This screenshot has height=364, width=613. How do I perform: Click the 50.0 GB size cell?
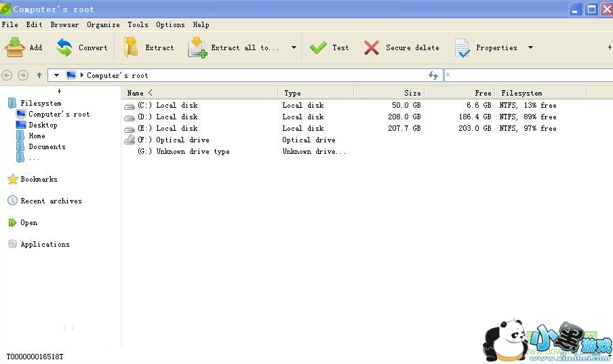[406, 105]
